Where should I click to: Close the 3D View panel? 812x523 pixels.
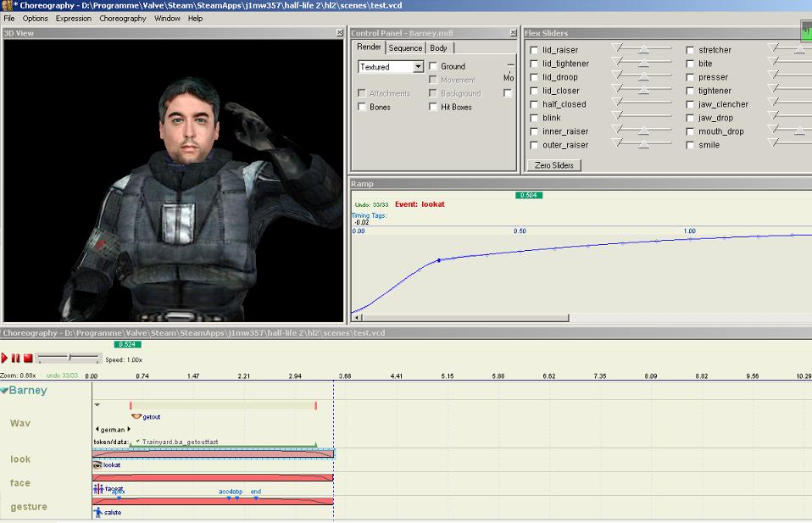[x=340, y=32]
